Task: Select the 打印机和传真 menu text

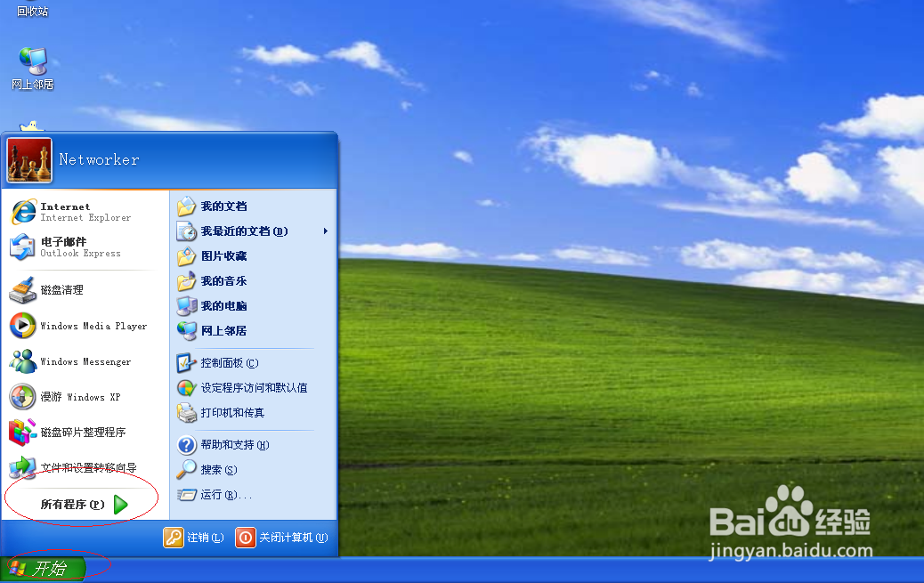Action: coord(232,413)
